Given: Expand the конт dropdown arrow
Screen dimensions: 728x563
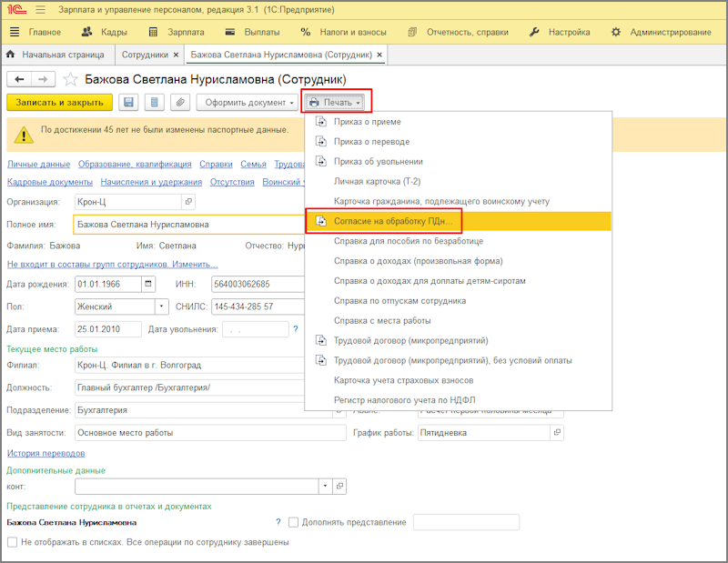Looking at the screenshot, I should pyautogui.click(x=326, y=487).
